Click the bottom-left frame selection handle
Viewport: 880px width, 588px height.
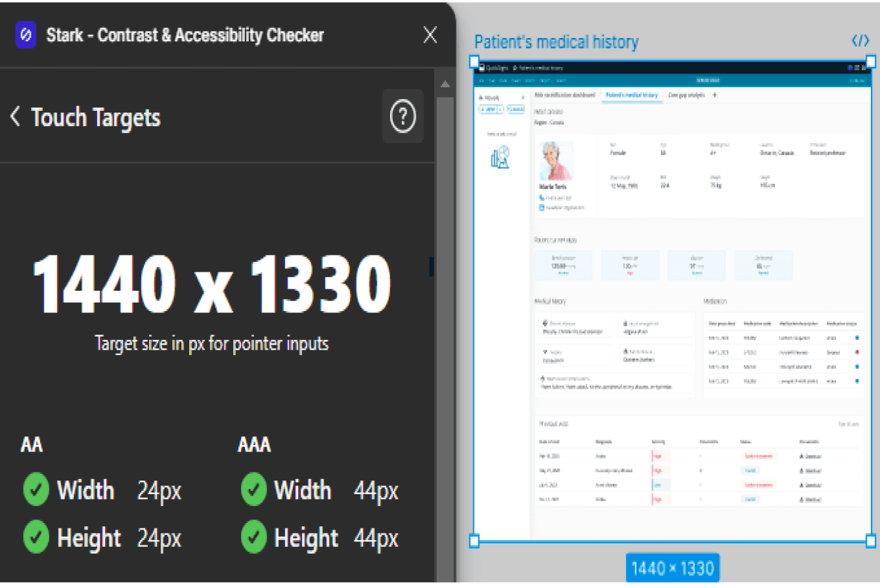pyautogui.click(x=474, y=541)
